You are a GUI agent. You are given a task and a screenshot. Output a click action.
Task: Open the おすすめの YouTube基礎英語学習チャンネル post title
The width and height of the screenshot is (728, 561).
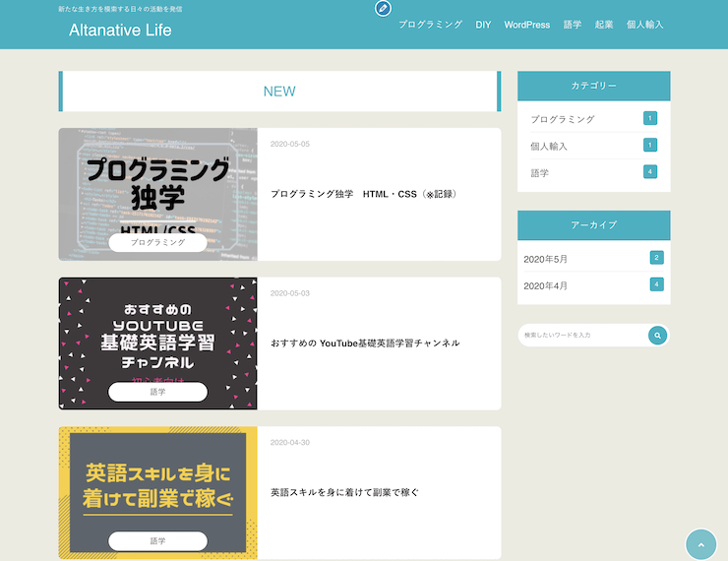point(365,343)
